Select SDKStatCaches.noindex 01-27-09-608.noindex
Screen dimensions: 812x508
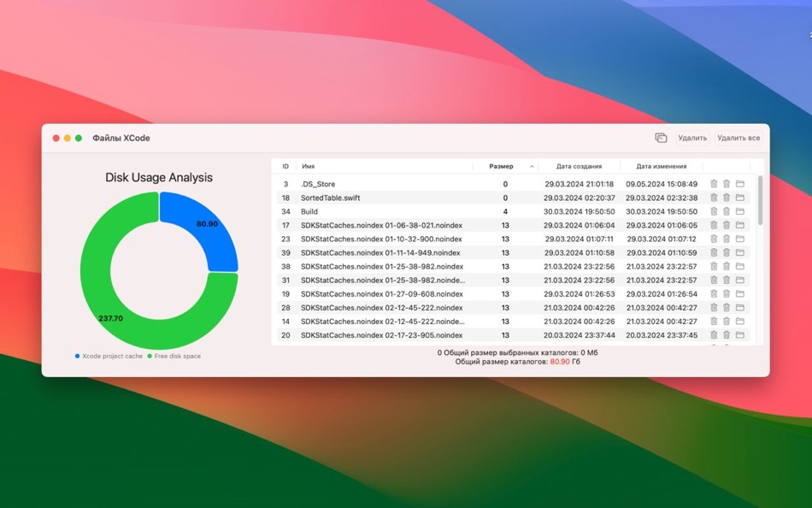(382, 294)
